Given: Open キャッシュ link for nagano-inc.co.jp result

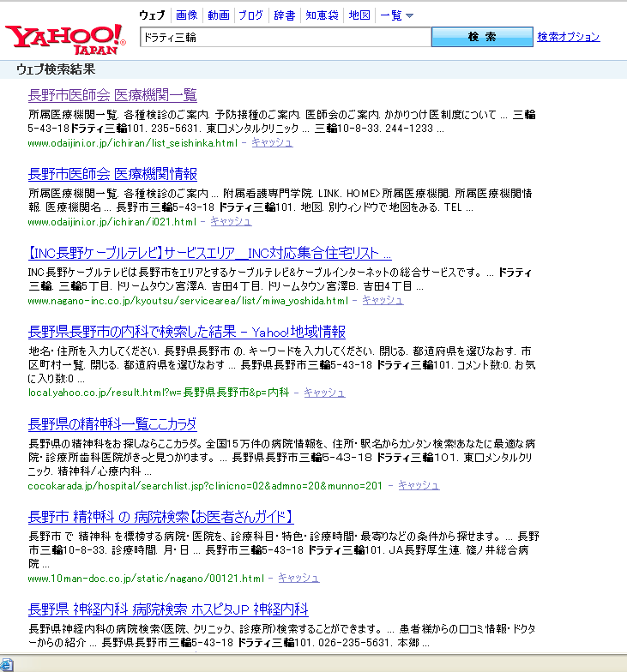Looking at the screenshot, I should pos(383,300).
